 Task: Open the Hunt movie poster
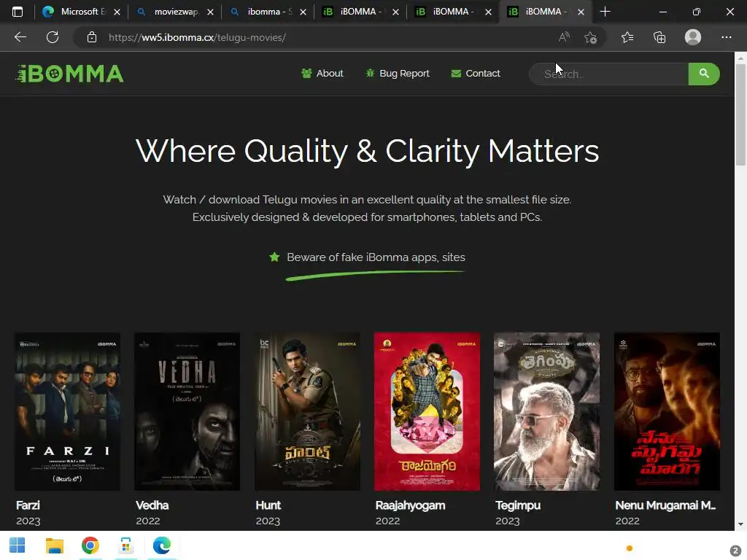(307, 411)
